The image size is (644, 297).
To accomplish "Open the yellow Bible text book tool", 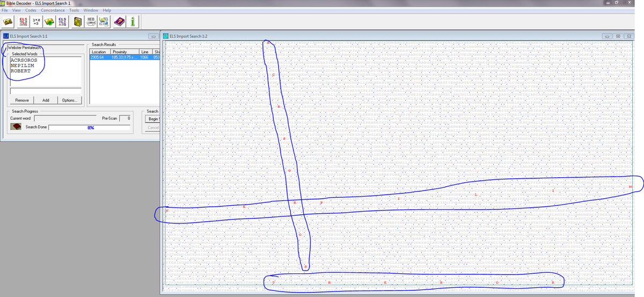I will [8, 21].
